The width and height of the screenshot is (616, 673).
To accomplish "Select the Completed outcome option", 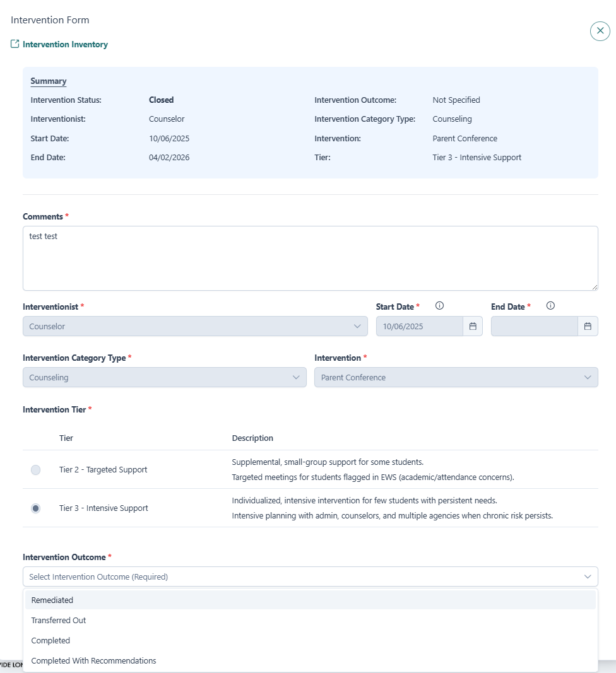I will click(x=50, y=640).
